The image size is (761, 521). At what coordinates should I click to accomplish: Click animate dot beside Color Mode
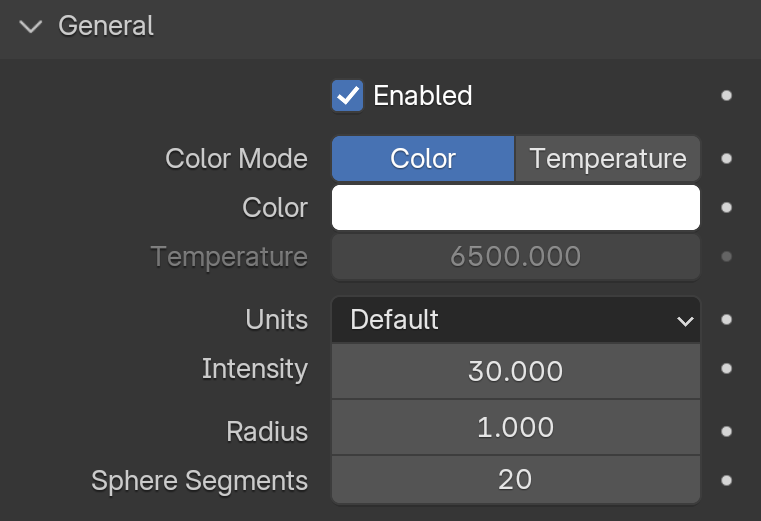tap(727, 159)
